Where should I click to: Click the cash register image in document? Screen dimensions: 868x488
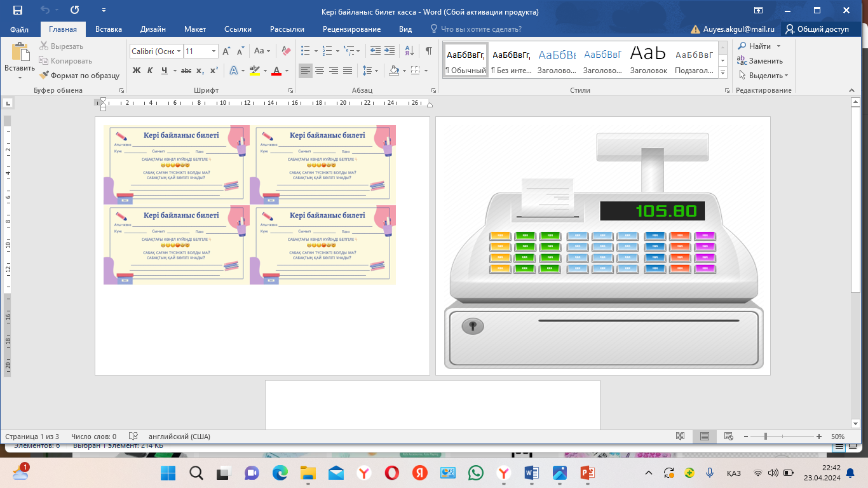click(602, 254)
